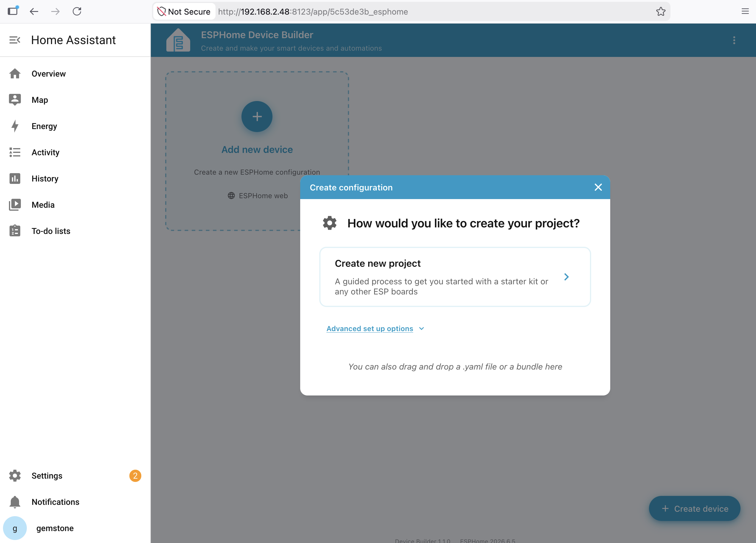Open the Notifications menu item
Image resolution: width=756 pixels, height=543 pixels.
click(x=75, y=502)
